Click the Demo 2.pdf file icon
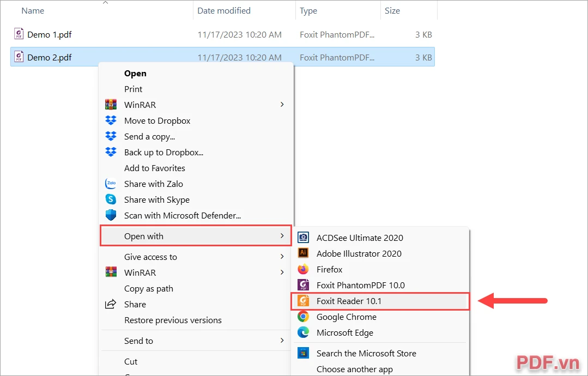Screen dimensions: 588x376 (x=19, y=57)
